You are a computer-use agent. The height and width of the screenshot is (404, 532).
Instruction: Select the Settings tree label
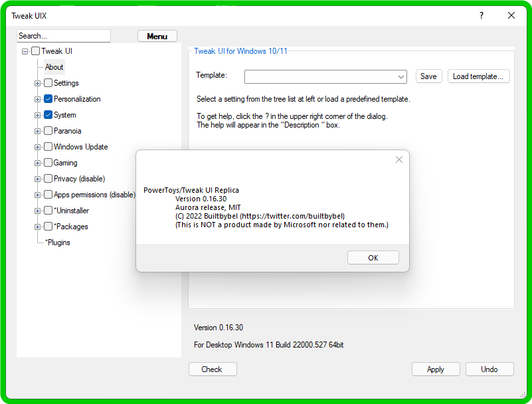[x=66, y=83]
